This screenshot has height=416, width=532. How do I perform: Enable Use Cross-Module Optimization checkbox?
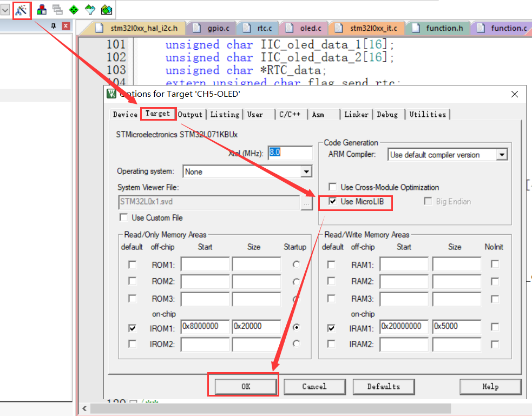[332, 187]
